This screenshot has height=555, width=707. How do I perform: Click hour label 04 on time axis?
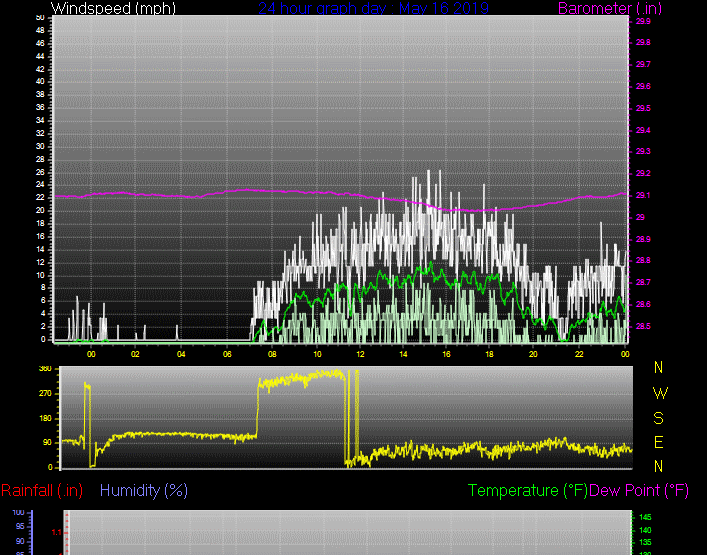pos(181,354)
